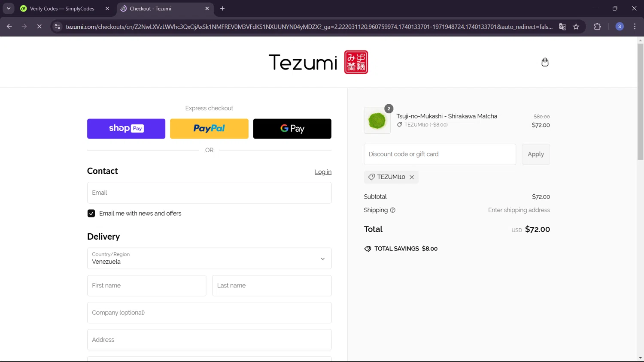
Task: Open Chrome profile avatar
Action: 620,27
